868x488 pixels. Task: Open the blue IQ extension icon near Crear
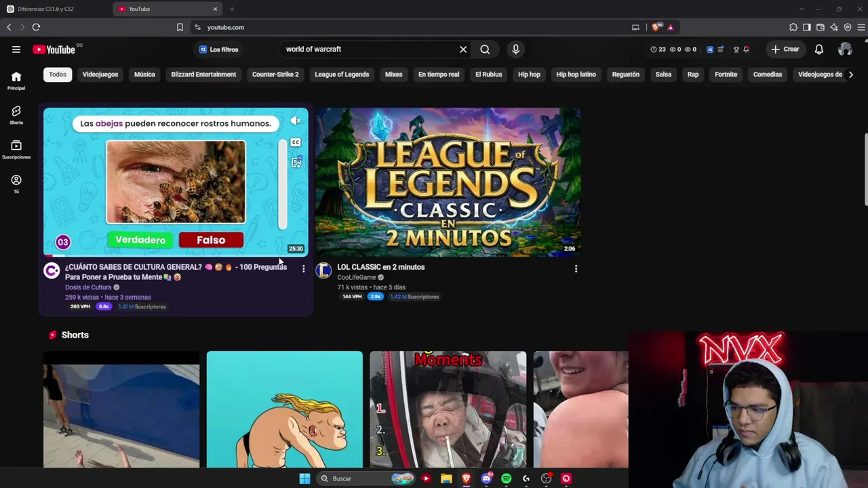point(710,49)
